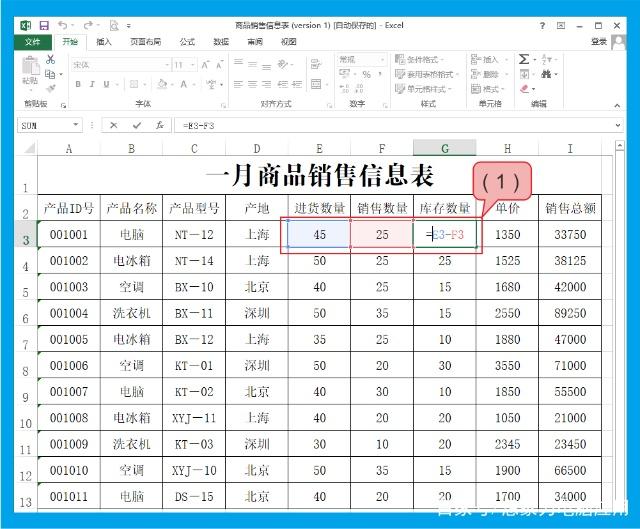
Task: Toggle Italic formatting
Action: (92, 84)
